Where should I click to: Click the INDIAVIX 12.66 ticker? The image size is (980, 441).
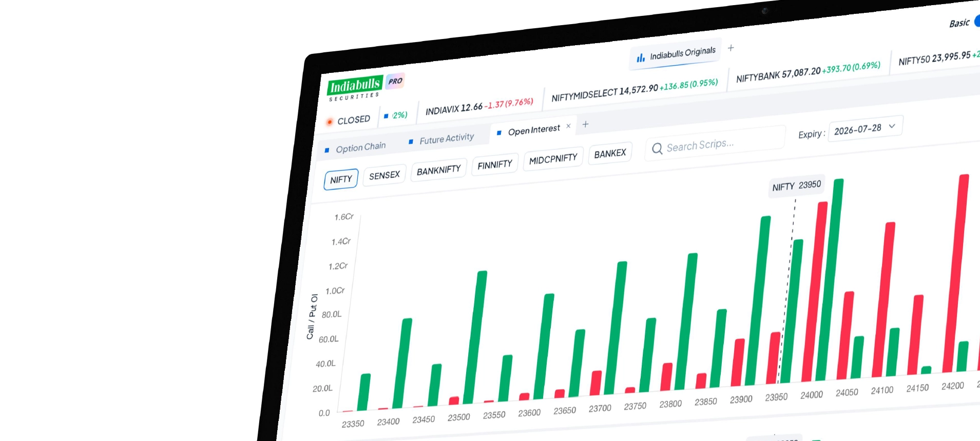coord(479,106)
